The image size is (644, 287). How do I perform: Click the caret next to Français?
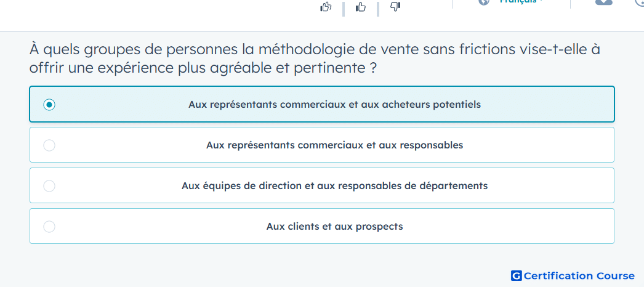(542, 2)
